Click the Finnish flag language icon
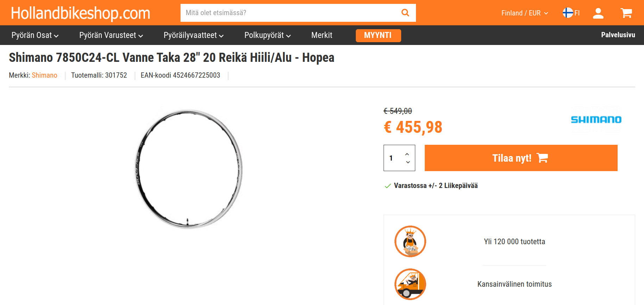This screenshot has width=644, height=305. click(568, 13)
